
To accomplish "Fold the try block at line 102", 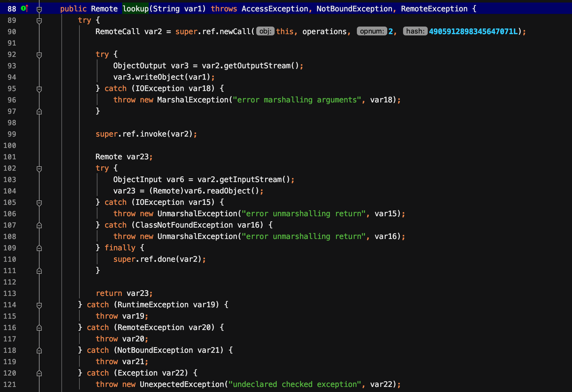I will click(x=39, y=169).
